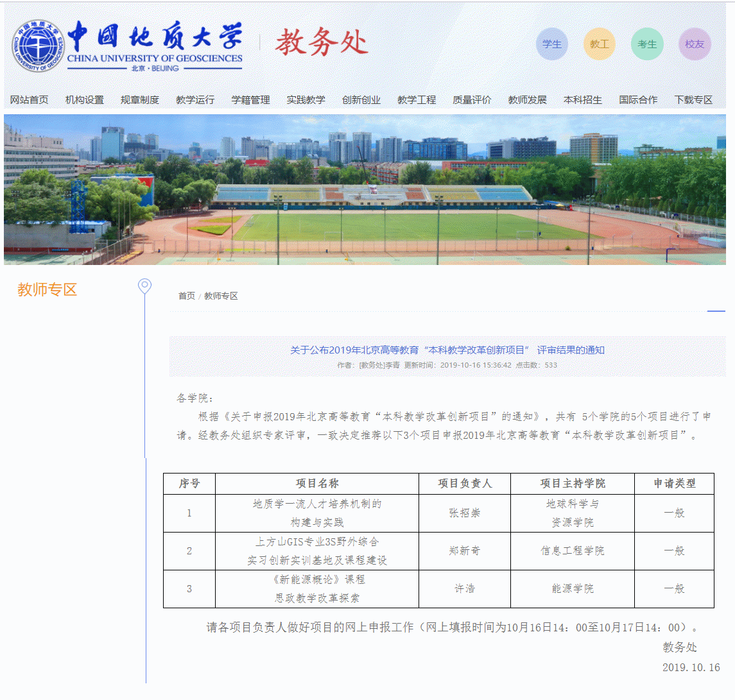Click the 首页 breadcrumb link
Image resolution: width=735 pixels, height=700 pixels.
[186, 296]
